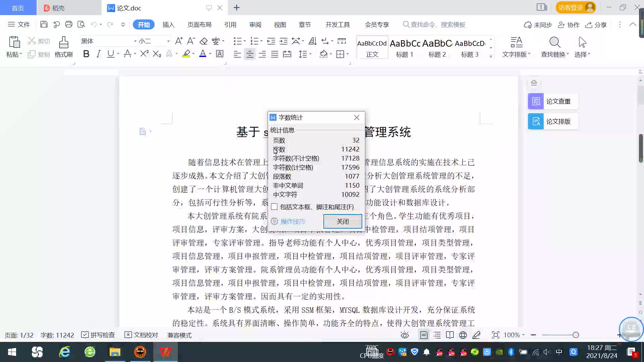Expand numbered list dropdown
Image resolution: width=644 pixels, height=362 pixels.
(261, 41)
